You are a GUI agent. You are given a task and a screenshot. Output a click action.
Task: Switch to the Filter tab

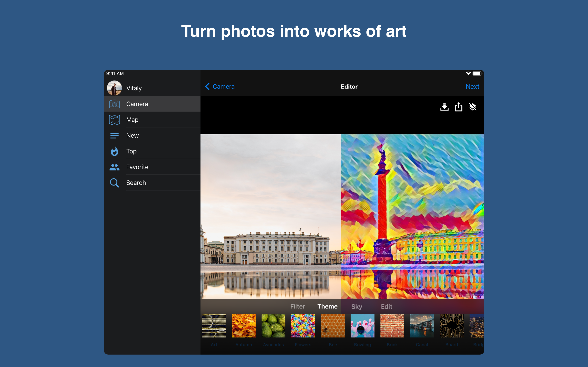(x=297, y=307)
